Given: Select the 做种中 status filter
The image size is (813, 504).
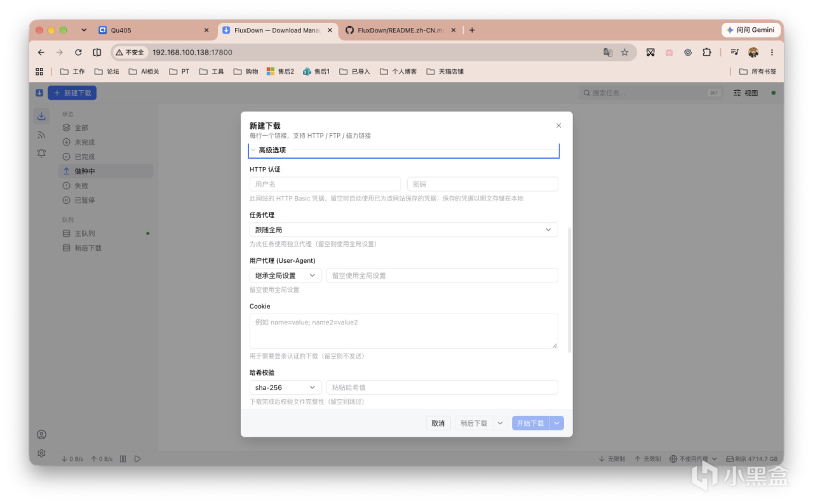Looking at the screenshot, I should (105, 171).
